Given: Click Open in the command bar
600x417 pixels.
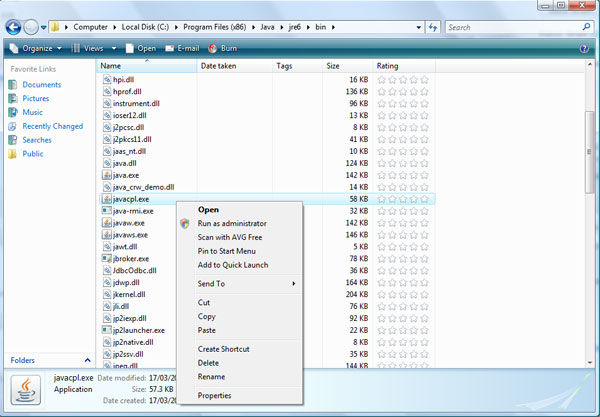Looking at the screenshot, I should pyautogui.click(x=141, y=48).
